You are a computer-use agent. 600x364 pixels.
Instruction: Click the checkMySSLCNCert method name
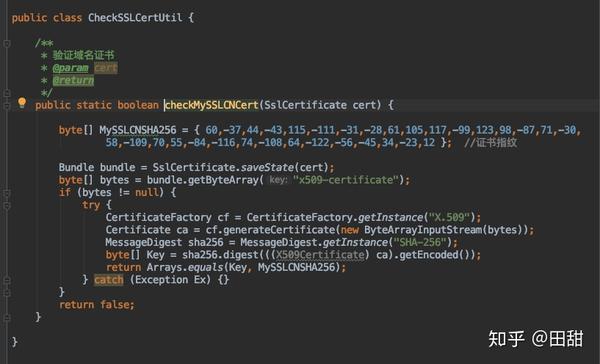212,105
